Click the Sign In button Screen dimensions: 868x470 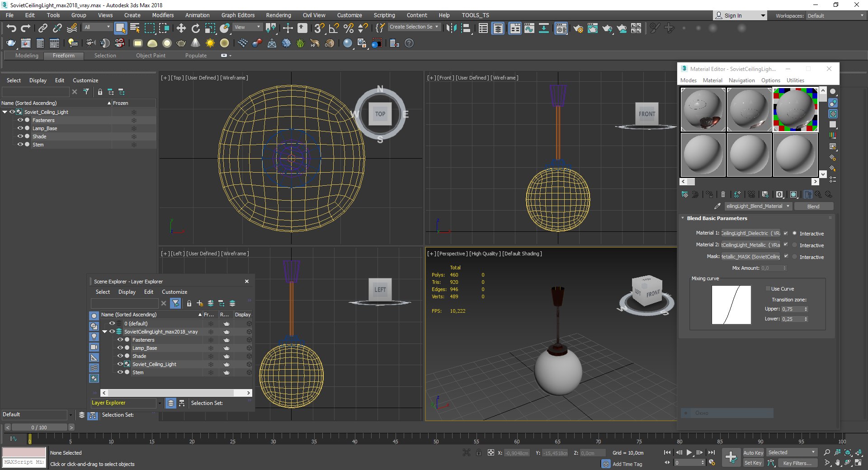point(740,16)
